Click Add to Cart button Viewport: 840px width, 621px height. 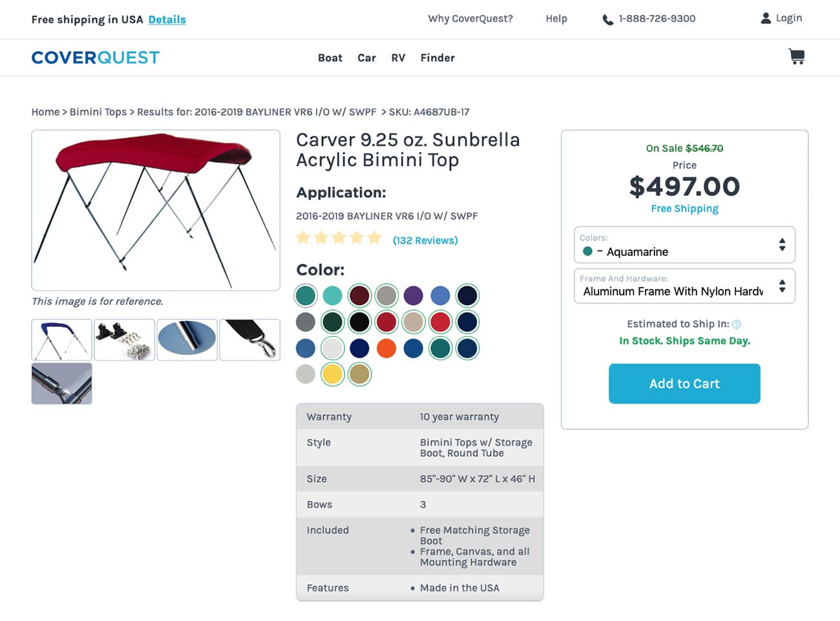(684, 384)
